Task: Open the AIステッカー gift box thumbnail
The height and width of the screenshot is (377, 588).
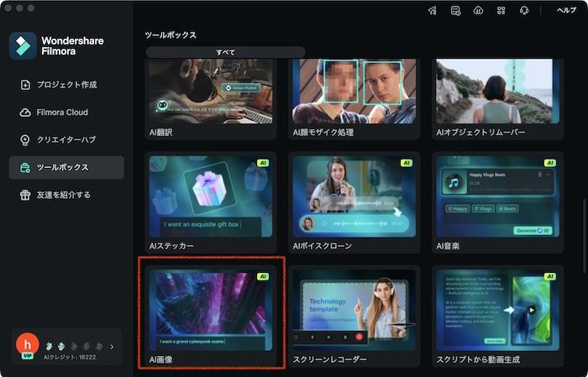Action: 211,196
